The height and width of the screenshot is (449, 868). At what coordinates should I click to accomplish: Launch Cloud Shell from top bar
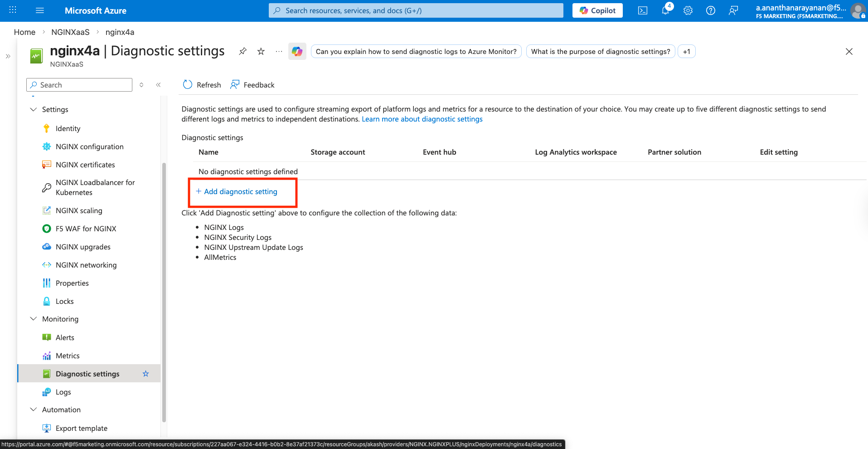point(643,10)
